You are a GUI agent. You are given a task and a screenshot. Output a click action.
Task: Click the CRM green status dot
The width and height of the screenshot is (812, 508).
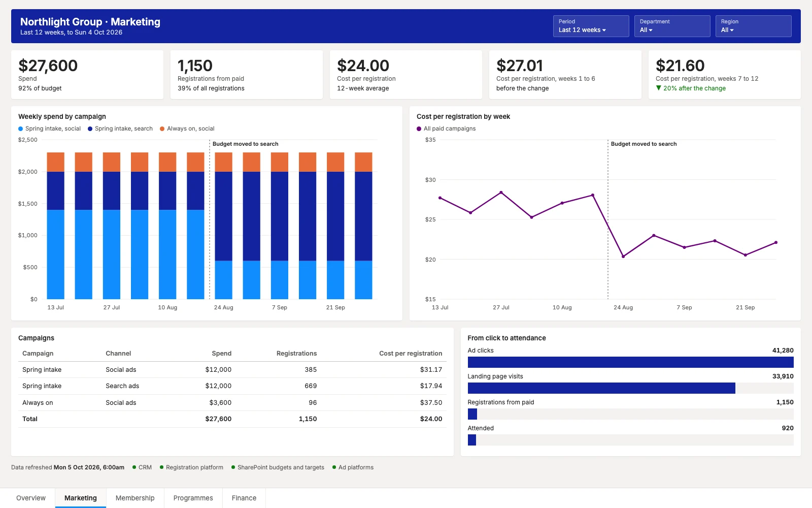pyautogui.click(x=134, y=467)
